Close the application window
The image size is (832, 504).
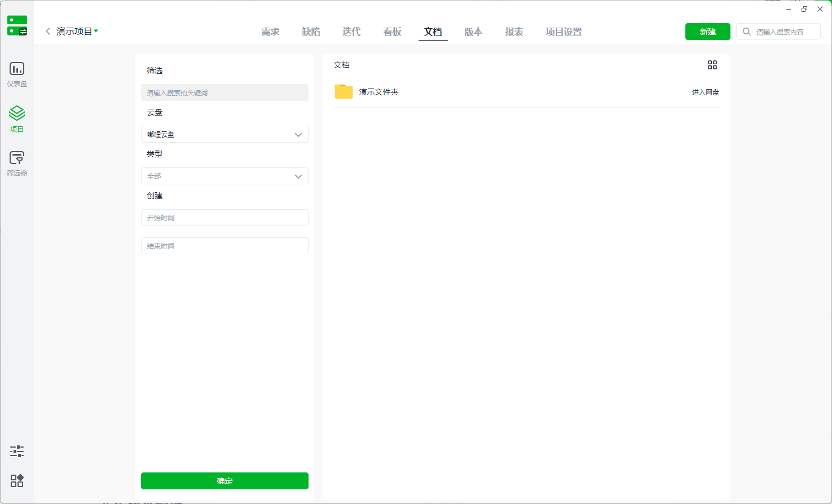pyautogui.click(x=820, y=9)
